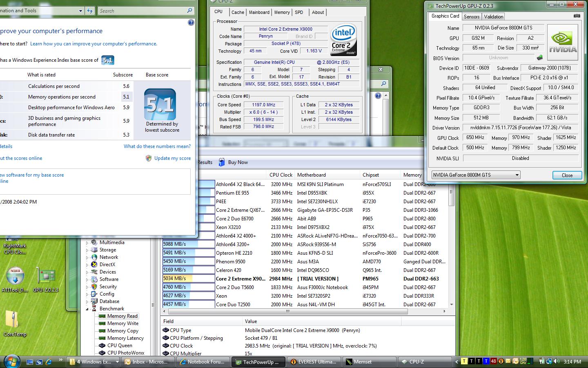Click 'Learn how you can improve' link
588x368 pixels.
coord(94,44)
